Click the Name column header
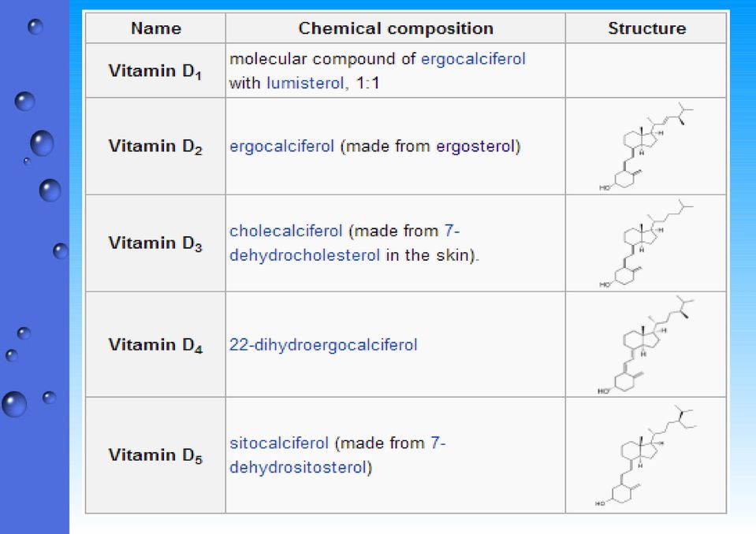 click(156, 28)
